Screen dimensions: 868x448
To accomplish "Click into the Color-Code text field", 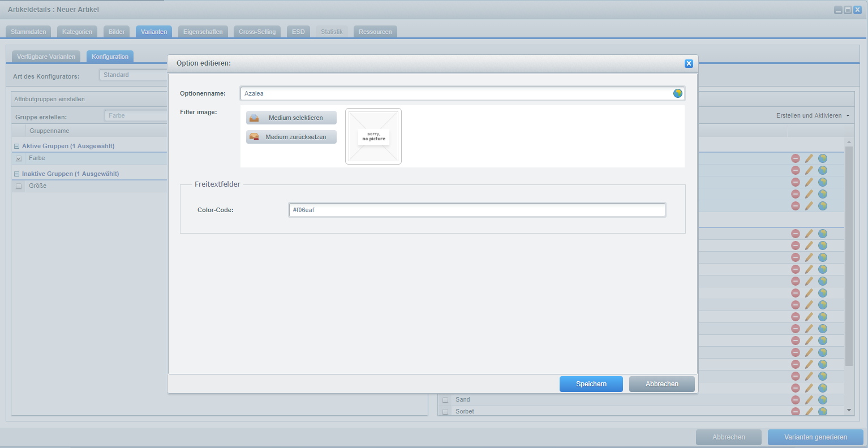I will tap(477, 210).
